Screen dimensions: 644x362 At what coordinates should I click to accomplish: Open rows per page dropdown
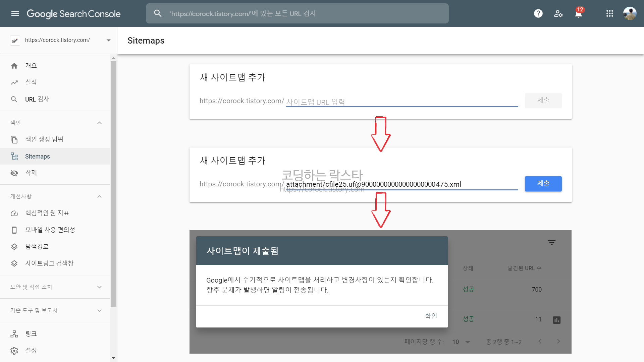tap(461, 342)
